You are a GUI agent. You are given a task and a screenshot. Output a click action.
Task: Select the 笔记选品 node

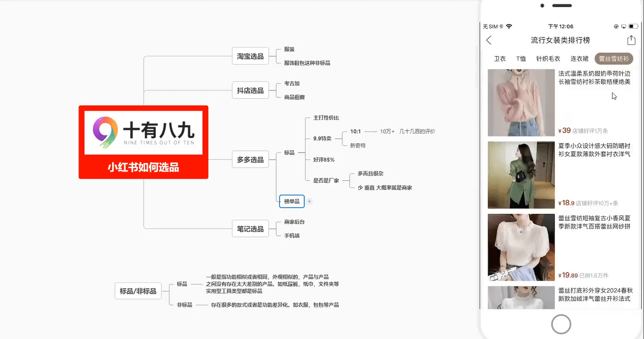tap(250, 229)
